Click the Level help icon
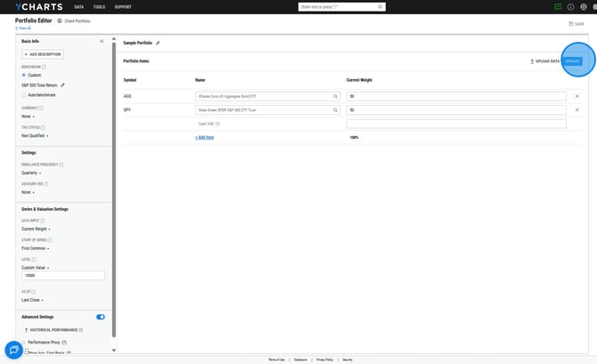 pos(34,259)
